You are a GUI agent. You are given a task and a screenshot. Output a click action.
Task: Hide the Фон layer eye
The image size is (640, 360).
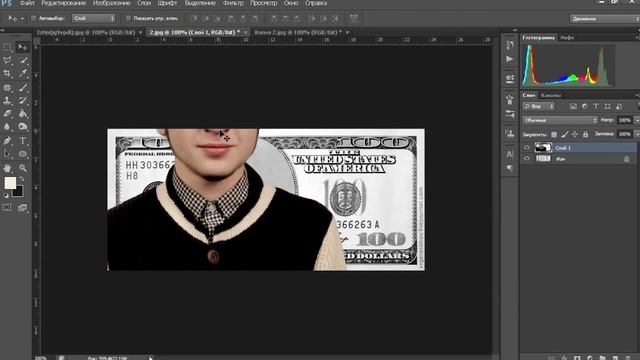(527, 159)
